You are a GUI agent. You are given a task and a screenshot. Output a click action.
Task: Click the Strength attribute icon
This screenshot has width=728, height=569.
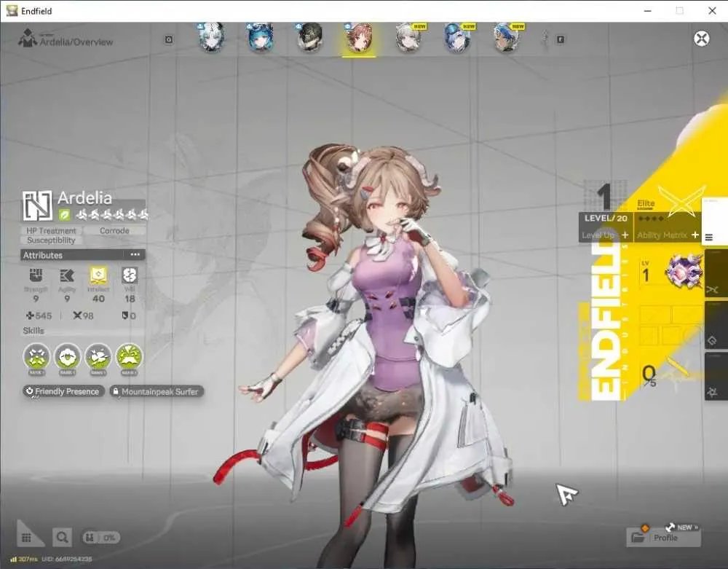pyautogui.click(x=36, y=275)
